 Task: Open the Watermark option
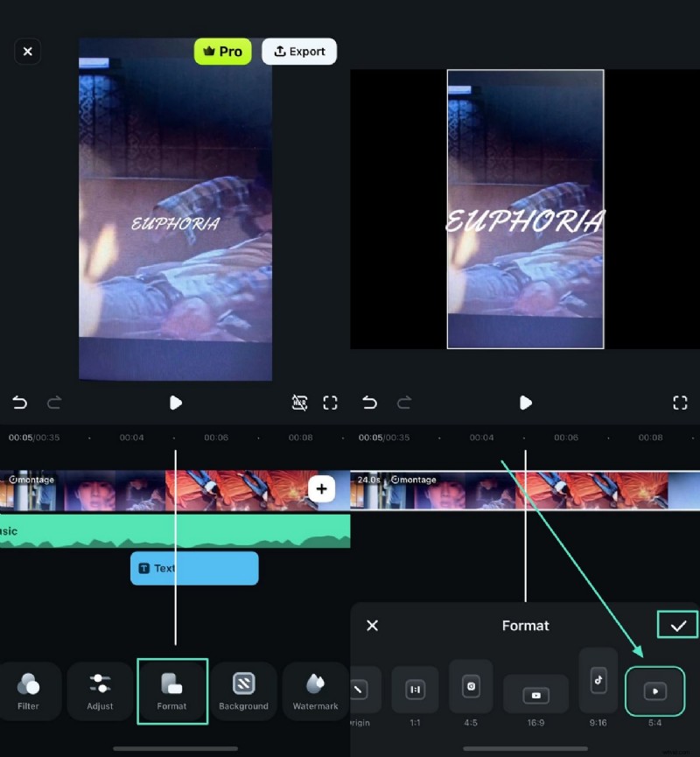click(315, 691)
